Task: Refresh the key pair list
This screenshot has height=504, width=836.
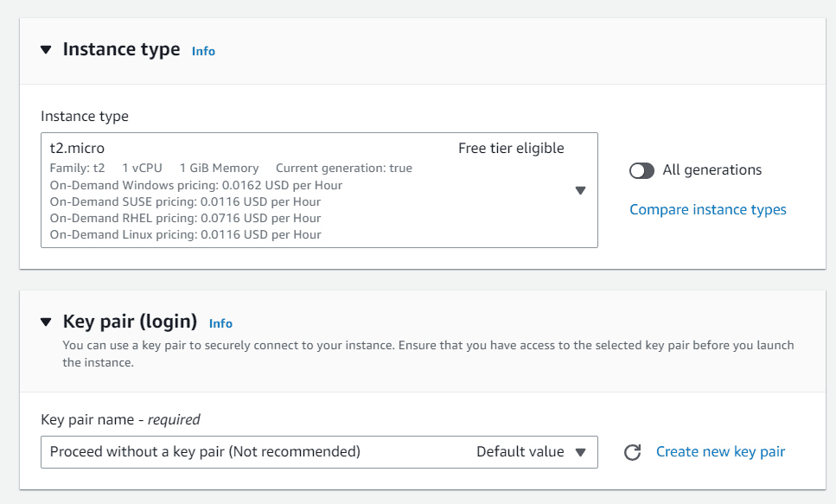Action: tap(632, 452)
